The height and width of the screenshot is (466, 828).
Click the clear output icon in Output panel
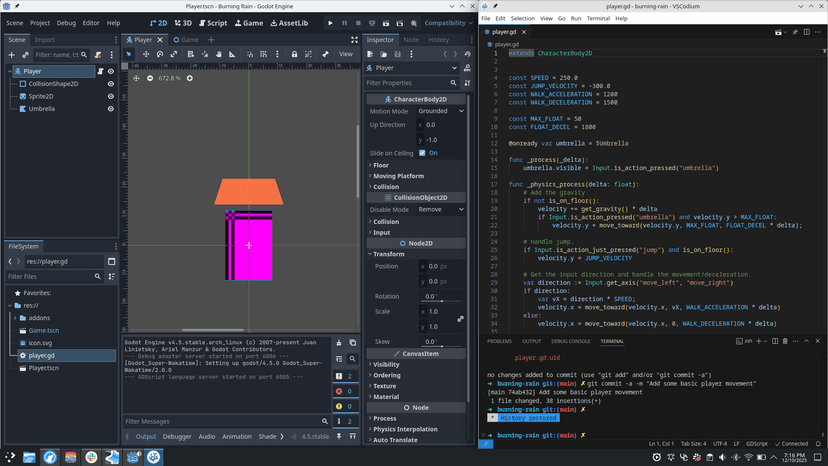[339, 343]
